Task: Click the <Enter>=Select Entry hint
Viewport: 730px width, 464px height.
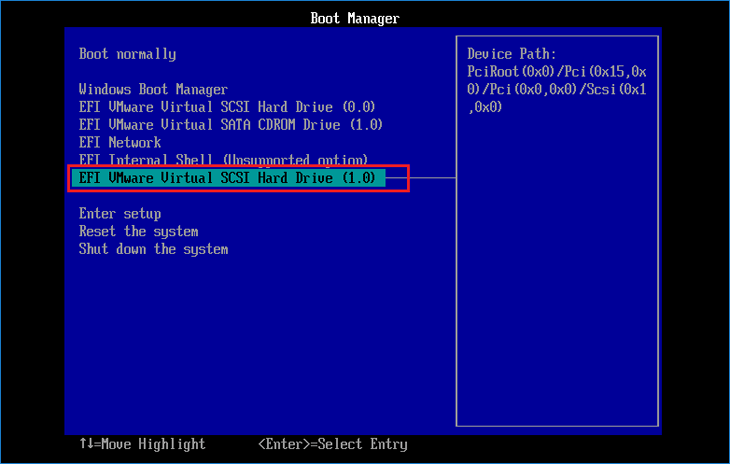Action: click(x=333, y=444)
